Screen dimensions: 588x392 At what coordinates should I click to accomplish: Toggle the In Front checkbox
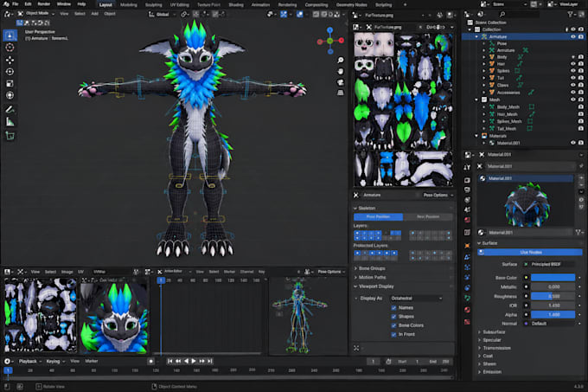393,335
